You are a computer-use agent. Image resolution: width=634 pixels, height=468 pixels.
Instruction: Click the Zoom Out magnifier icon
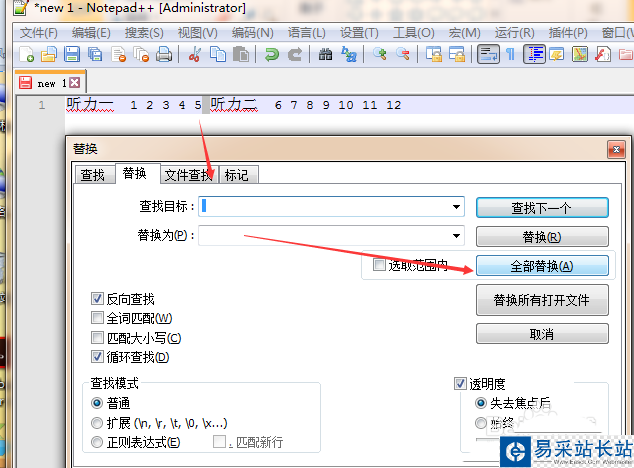pos(403,54)
